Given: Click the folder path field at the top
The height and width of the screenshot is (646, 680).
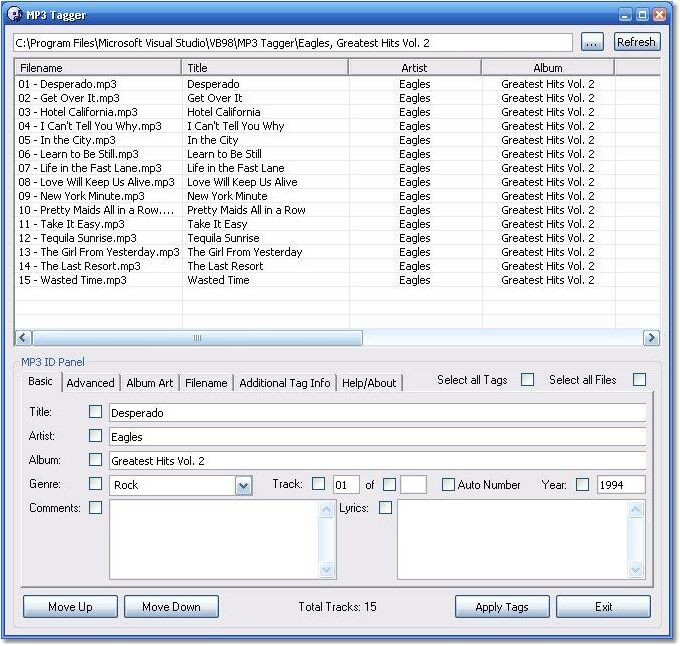Looking at the screenshot, I should tap(293, 43).
